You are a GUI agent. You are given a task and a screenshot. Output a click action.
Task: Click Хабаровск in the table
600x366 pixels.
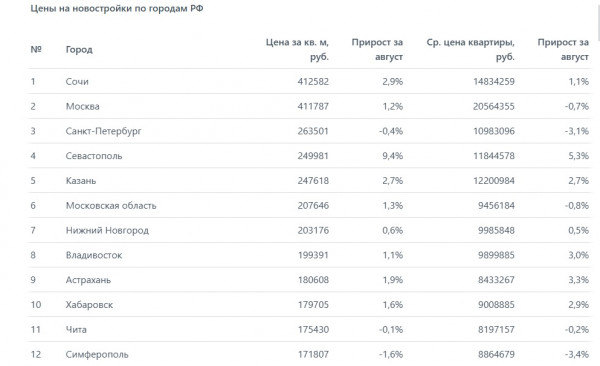click(x=89, y=305)
